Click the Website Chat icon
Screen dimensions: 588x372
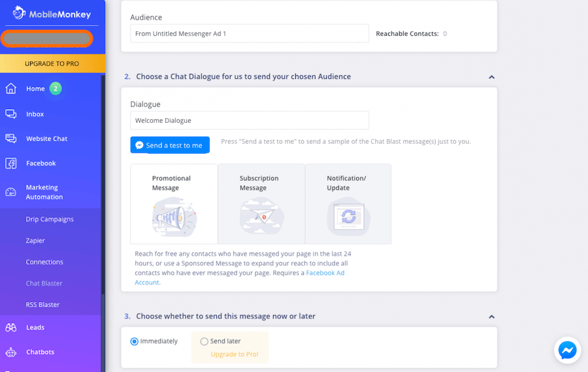[x=11, y=139]
